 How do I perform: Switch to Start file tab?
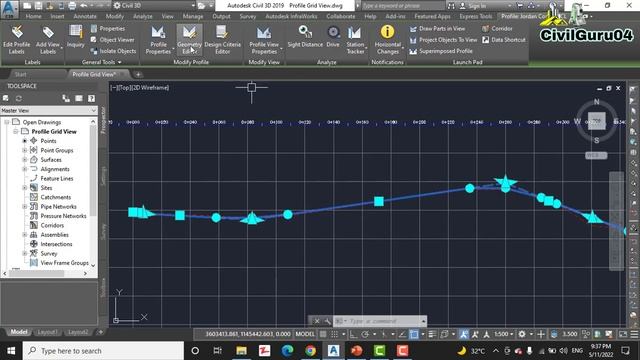coord(20,74)
